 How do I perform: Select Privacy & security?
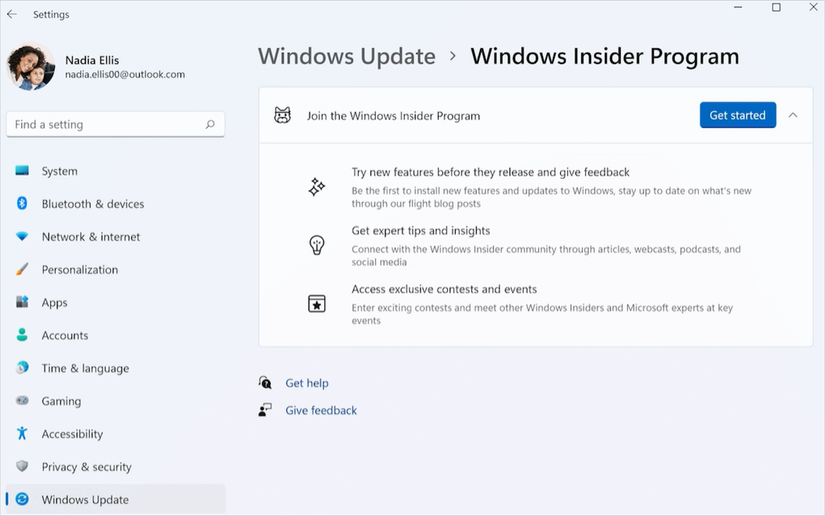[116, 467]
